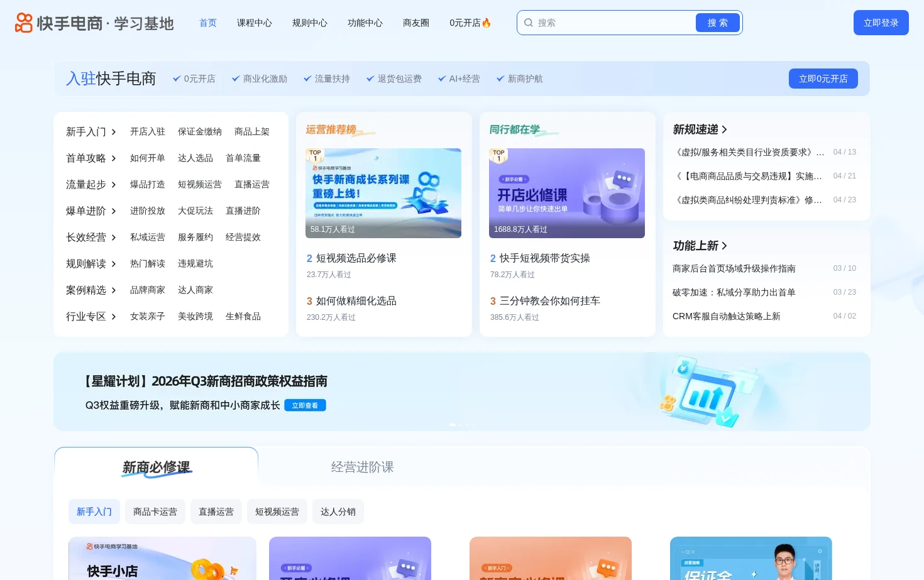
Task: Open the 《【电商商品品质与交易违规】实施 notice
Action: pos(748,176)
